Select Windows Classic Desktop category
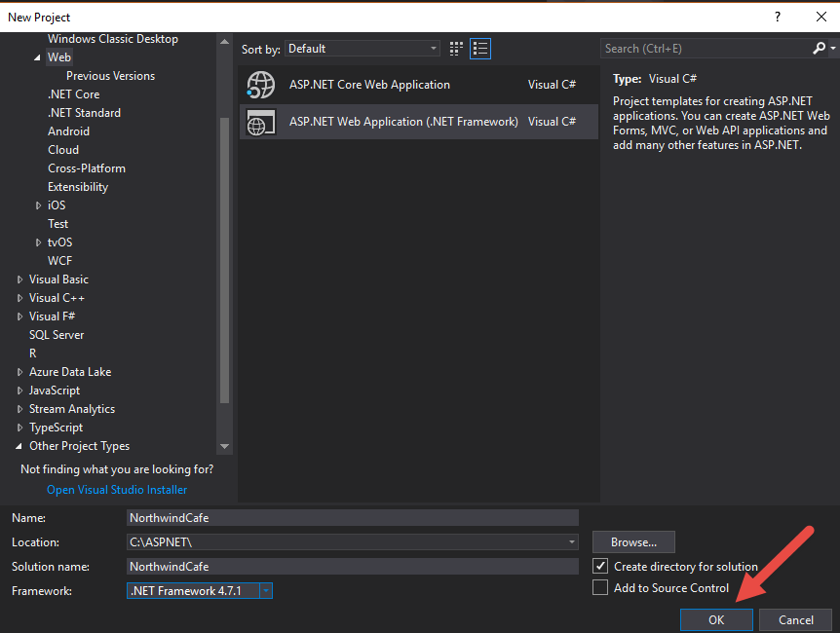Image resolution: width=840 pixels, height=633 pixels. tap(112, 39)
